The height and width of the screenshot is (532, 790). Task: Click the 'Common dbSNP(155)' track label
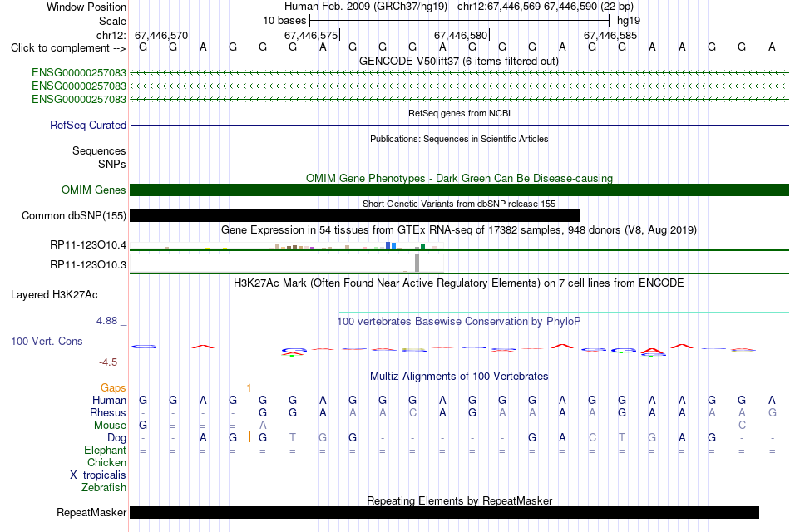pos(74,215)
